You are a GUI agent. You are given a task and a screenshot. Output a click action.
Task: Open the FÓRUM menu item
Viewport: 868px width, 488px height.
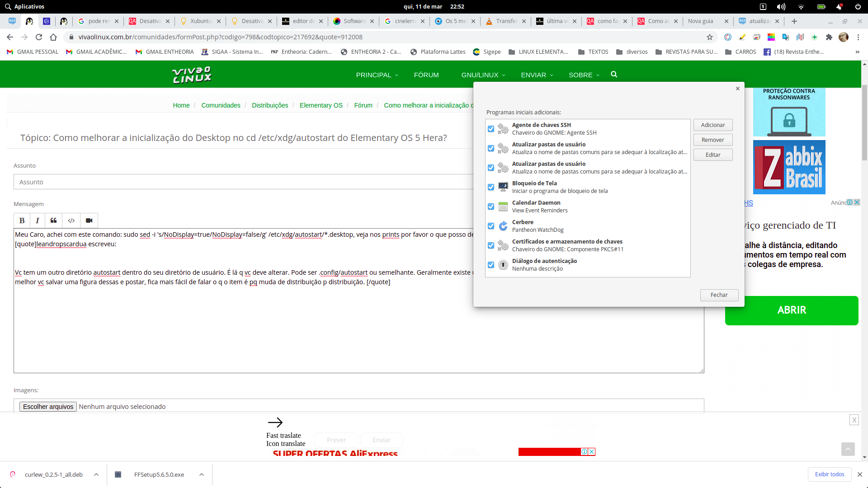[426, 75]
